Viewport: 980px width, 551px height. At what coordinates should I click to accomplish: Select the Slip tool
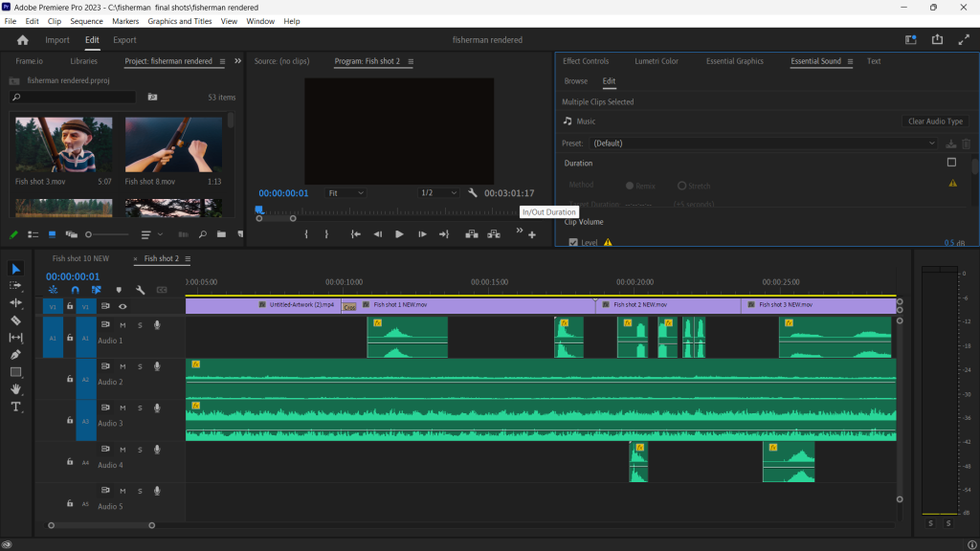(15, 338)
